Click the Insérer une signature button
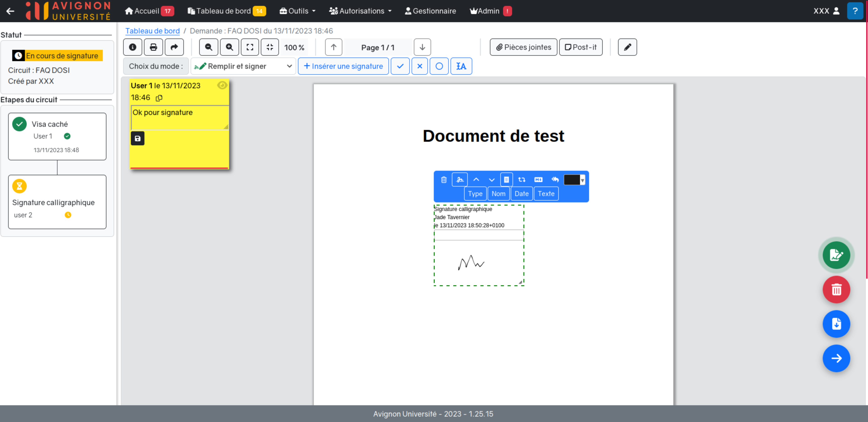Viewport: 868px width, 422px height. (343, 66)
